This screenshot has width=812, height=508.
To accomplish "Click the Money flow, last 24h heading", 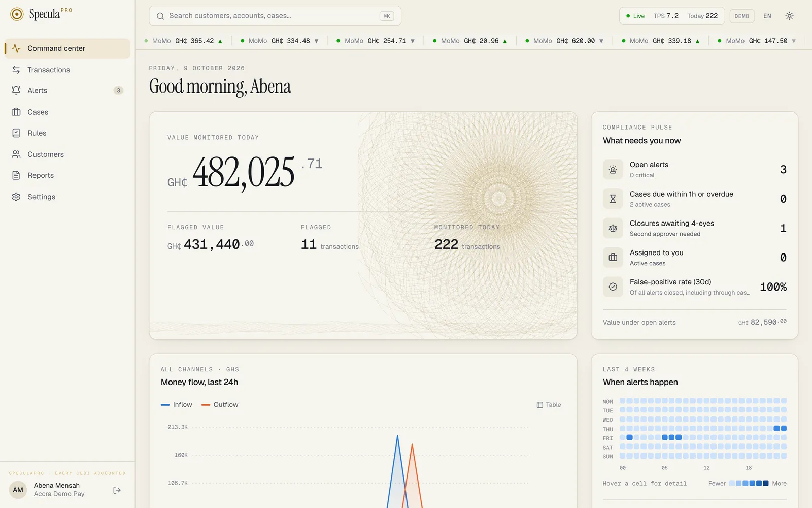I will [x=199, y=382].
